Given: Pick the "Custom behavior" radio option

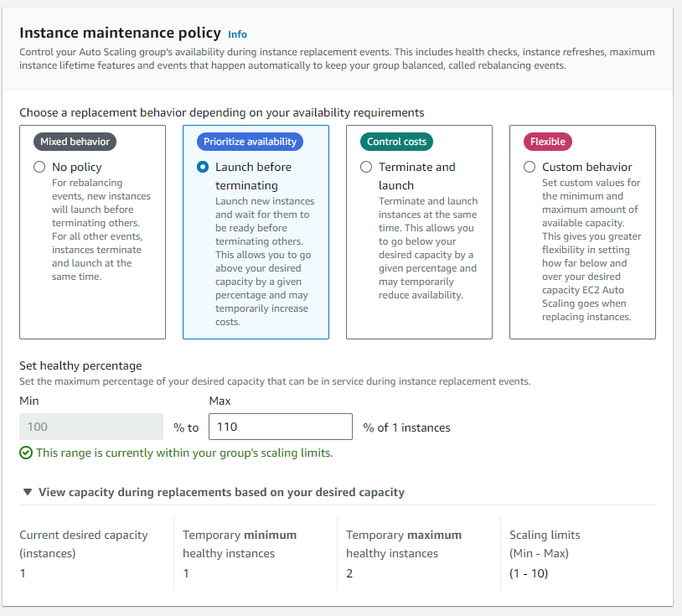Looking at the screenshot, I should 530,167.
